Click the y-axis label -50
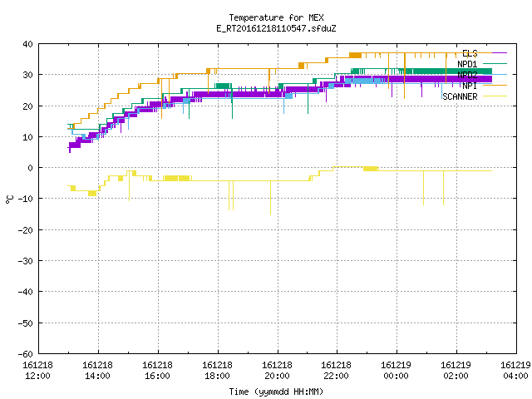532x399 pixels. 25,323
